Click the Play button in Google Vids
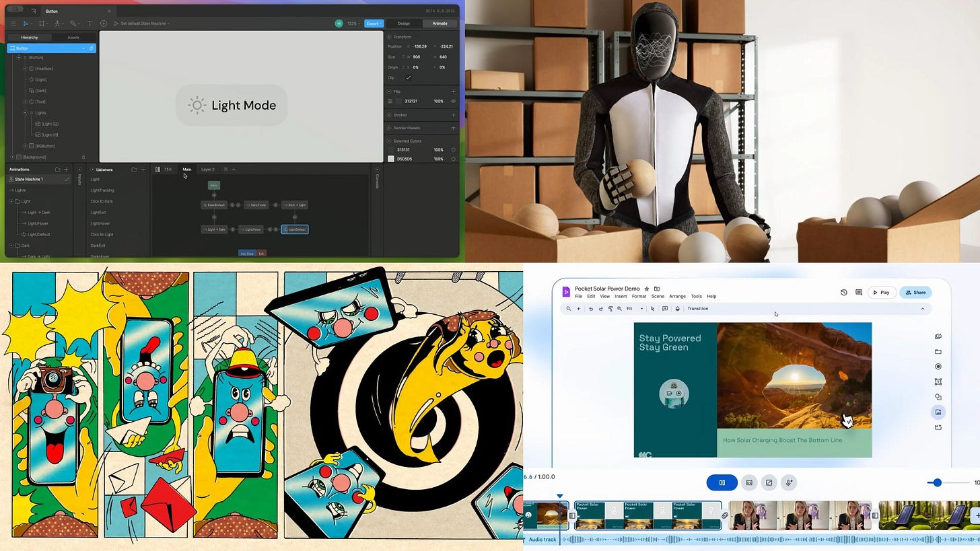Viewport: 980px width, 551px height. click(881, 293)
